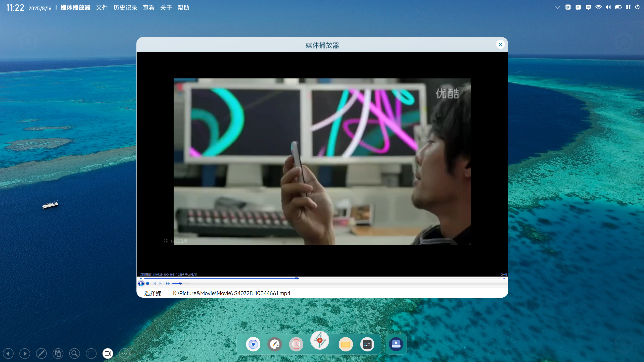Click the power button icon

point(637,7)
